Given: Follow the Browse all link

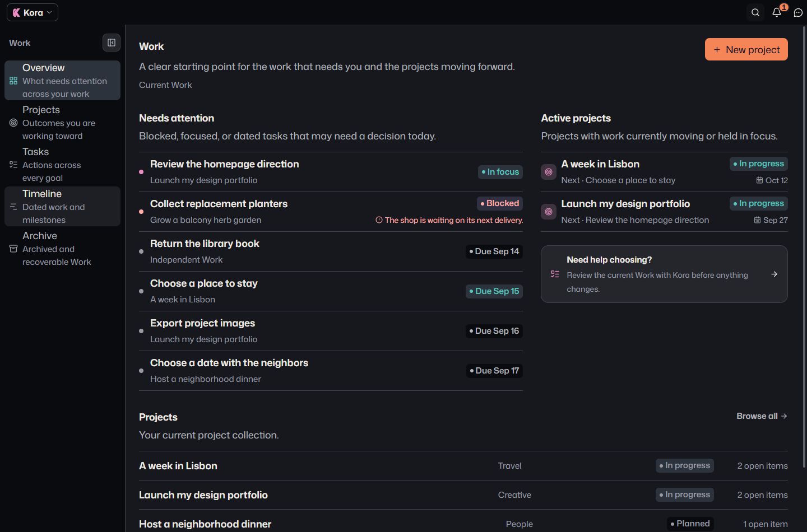Looking at the screenshot, I should [x=762, y=416].
